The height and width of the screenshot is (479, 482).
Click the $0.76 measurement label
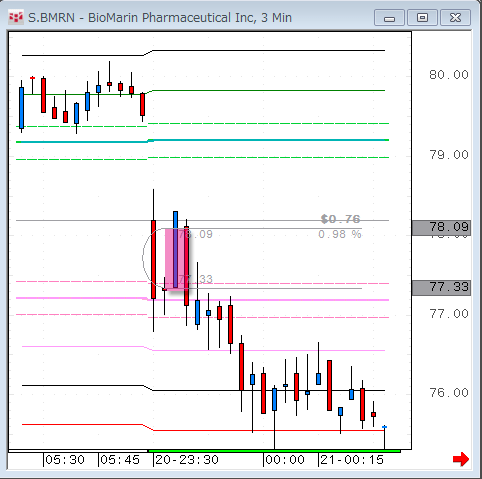point(340,219)
